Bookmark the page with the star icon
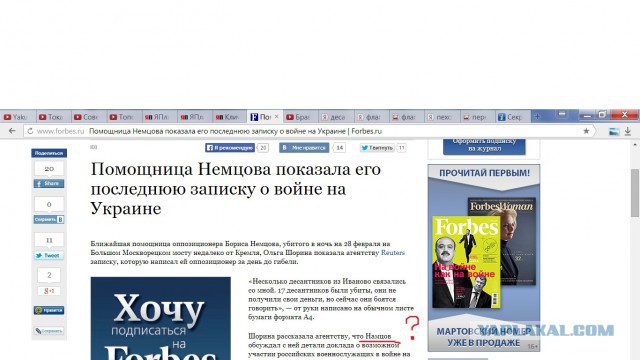The width and height of the screenshot is (640, 360). pos(586,131)
